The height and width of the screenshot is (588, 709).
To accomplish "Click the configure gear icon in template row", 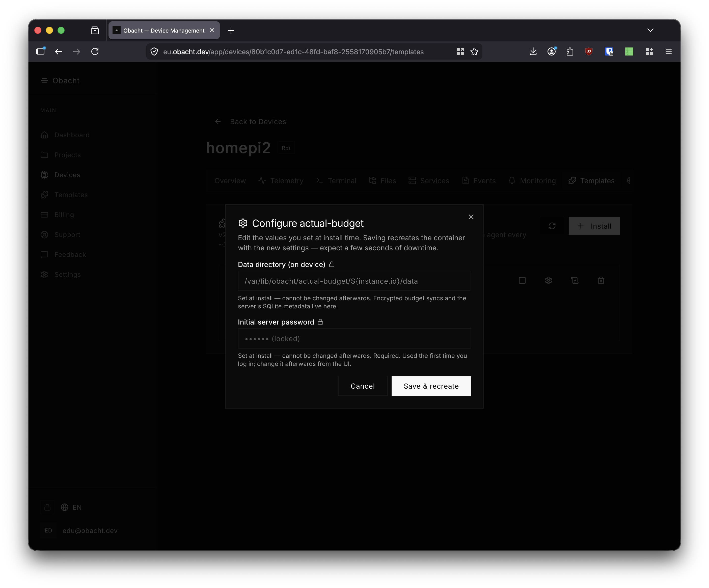I will click(x=548, y=280).
